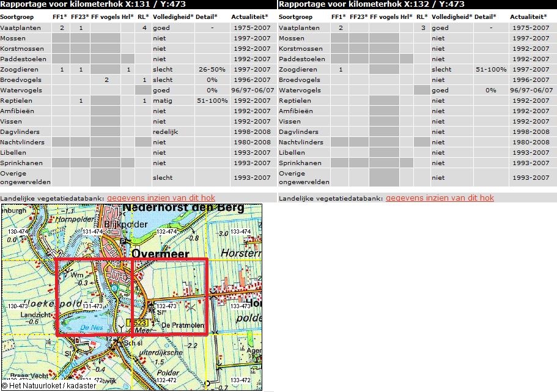557x392 pixels.
Task: Open vegetation data link for kilometerhok X:132
Action: click(440, 198)
